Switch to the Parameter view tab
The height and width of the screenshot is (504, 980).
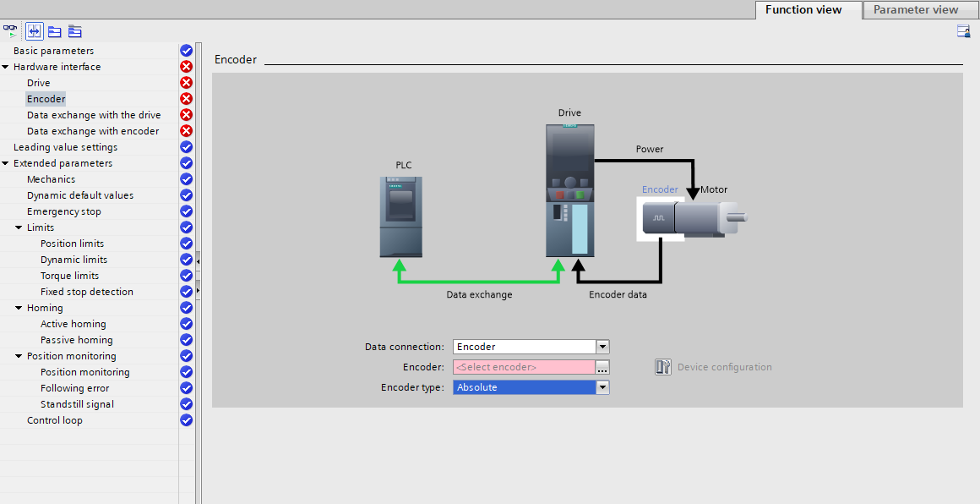(916, 10)
